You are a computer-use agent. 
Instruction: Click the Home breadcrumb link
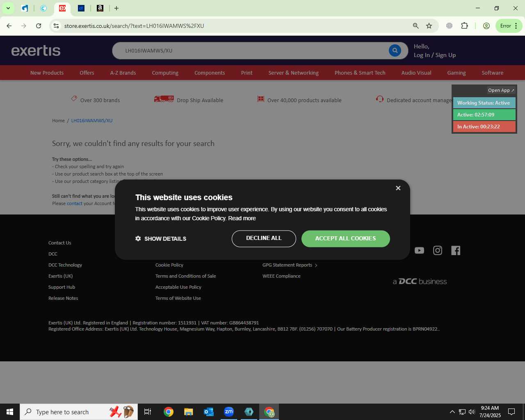[x=58, y=121]
